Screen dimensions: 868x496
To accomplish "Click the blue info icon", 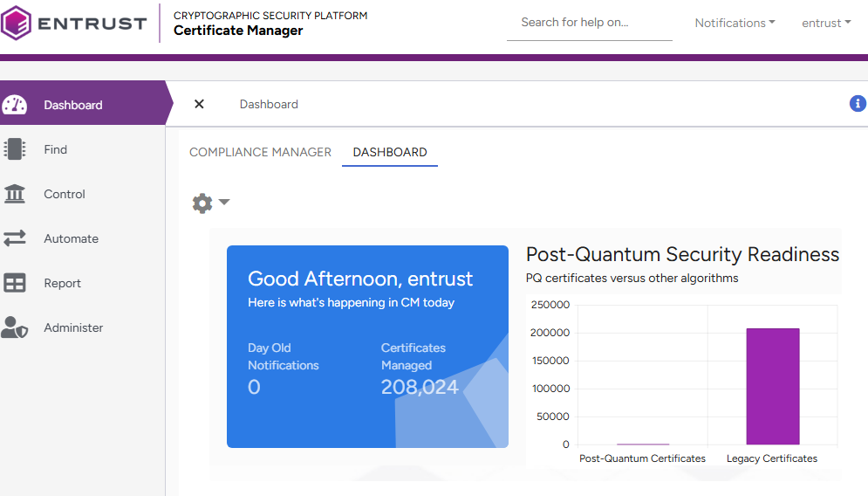I will [x=858, y=104].
